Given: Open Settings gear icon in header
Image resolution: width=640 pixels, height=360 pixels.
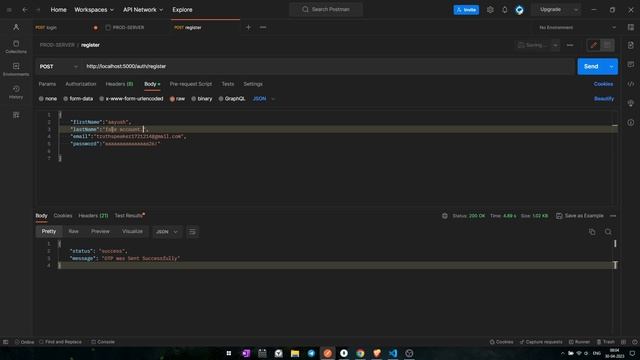Looking at the screenshot, I should pos(490,9).
